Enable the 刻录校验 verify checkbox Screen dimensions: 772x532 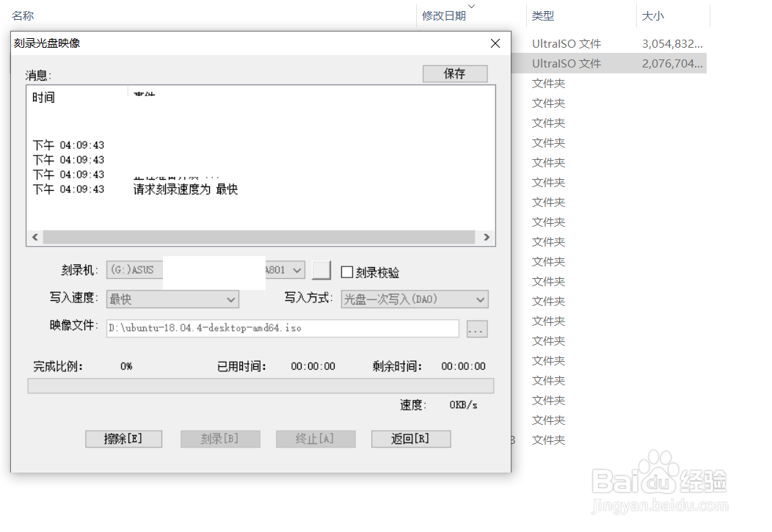click(347, 272)
